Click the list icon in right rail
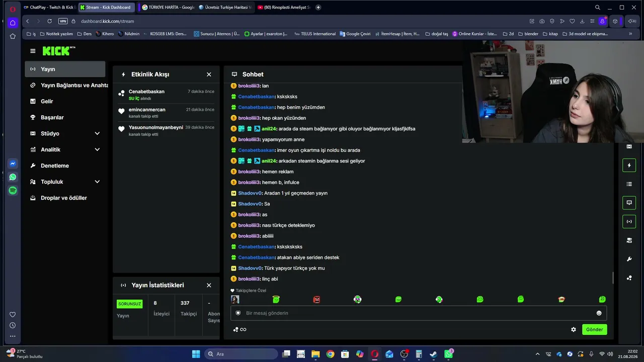Viewport: 644px width, 362px height. coord(629,184)
